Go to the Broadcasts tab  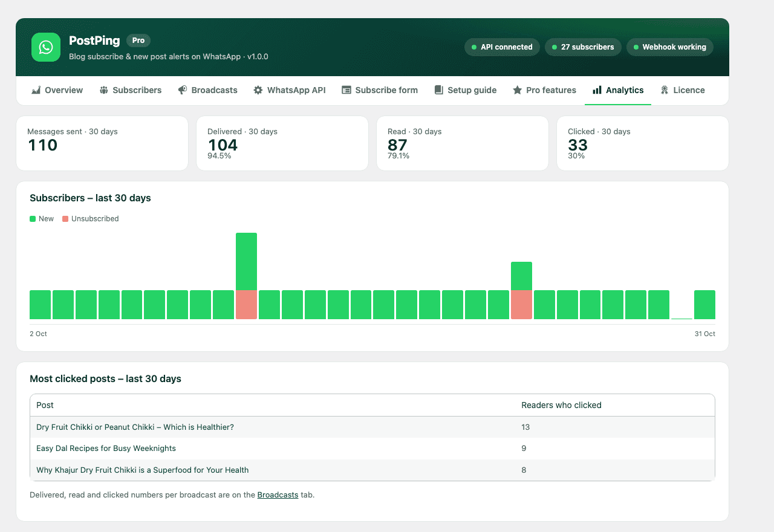click(207, 90)
